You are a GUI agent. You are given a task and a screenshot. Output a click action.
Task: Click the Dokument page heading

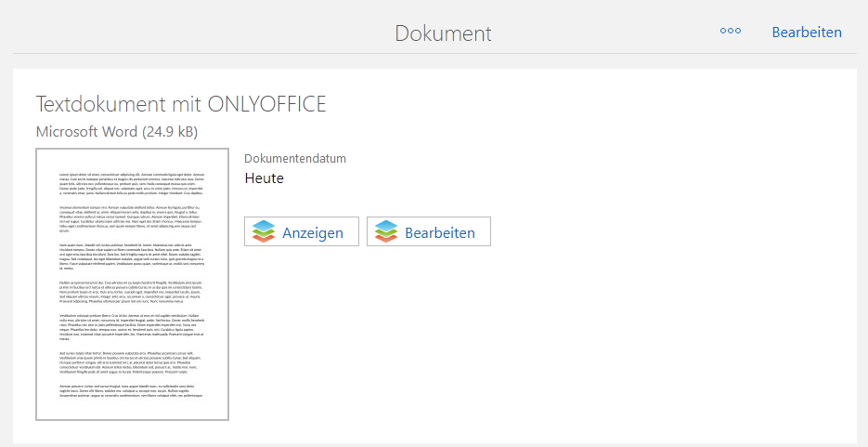coord(443,33)
